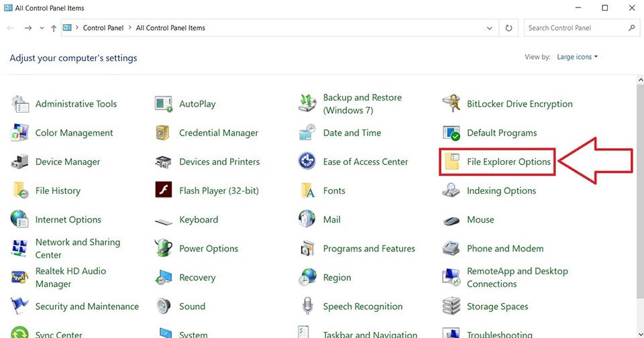
Task: Open the Speech Recognition microphone icon
Action: (307, 306)
